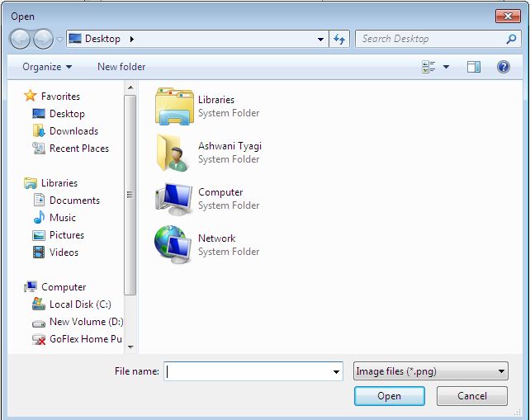Click the Forward navigation arrow button
This screenshot has height=420, width=530.
click(x=43, y=39)
